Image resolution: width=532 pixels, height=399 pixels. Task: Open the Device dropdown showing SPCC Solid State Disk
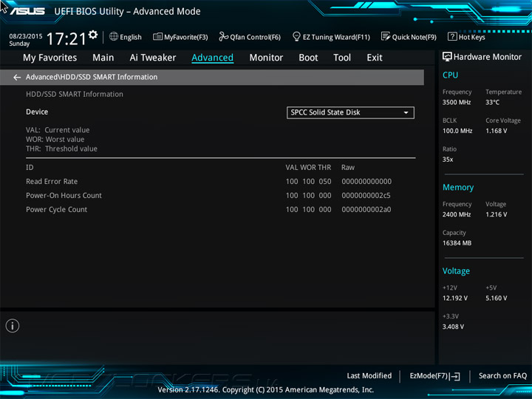click(x=350, y=112)
